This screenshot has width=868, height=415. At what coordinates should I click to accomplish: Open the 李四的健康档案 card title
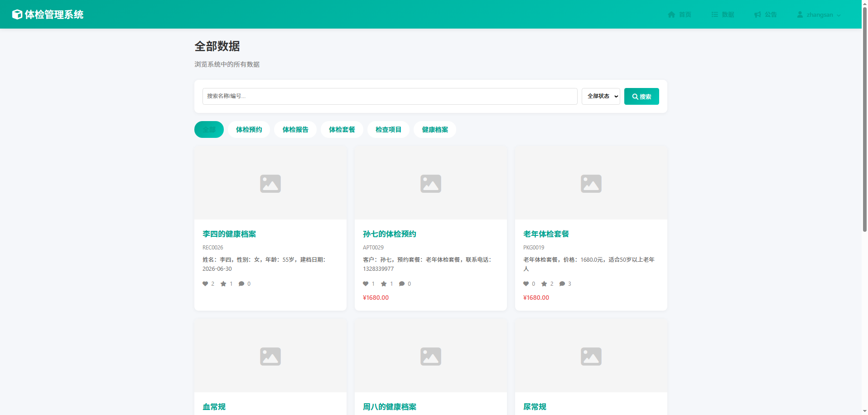[x=229, y=234]
